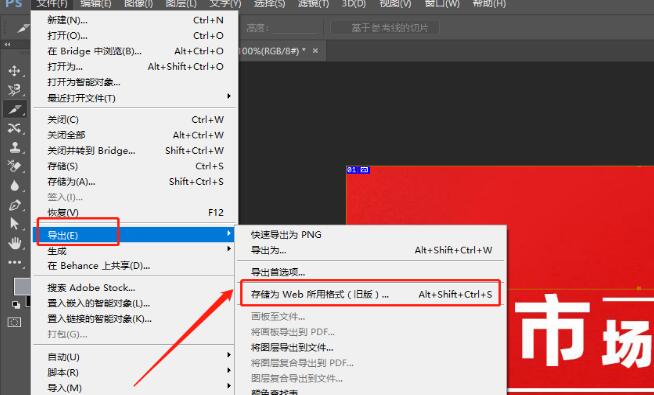Click the Ps application logo

pyautogui.click(x=14, y=4)
